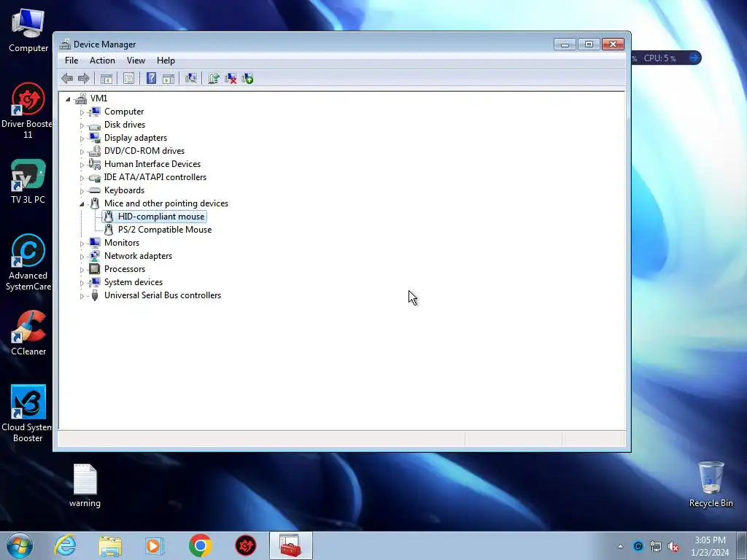Collapse Mice and other pointing devices triangle
Viewport: 747px width, 560px height.
point(82,204)
